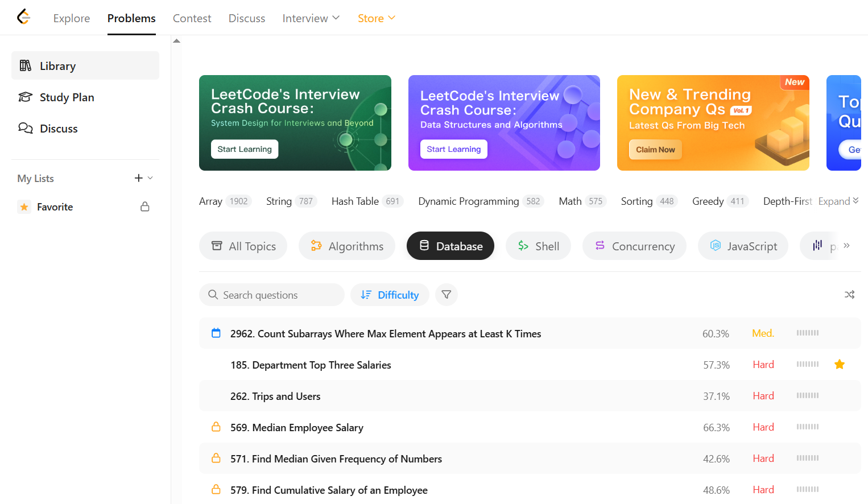
Task: Add a new list with plus icon
Action: click(x=138, y=178)
